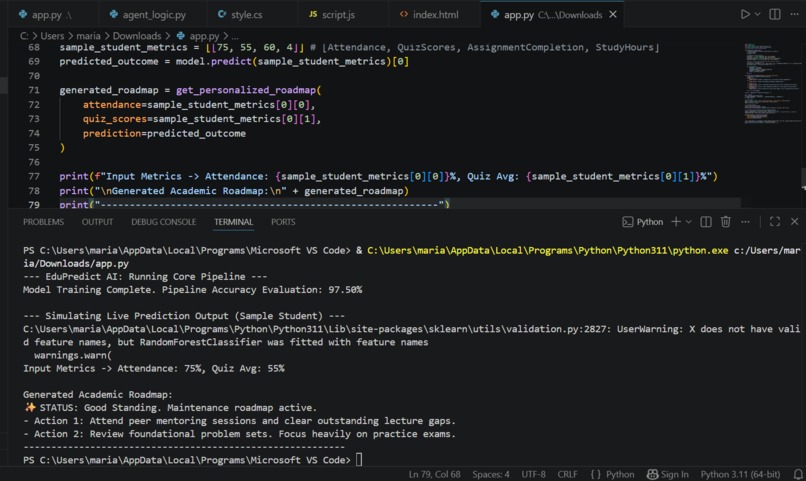
Task: Open the run options dropdown arrow
Action: coord(757,14)
